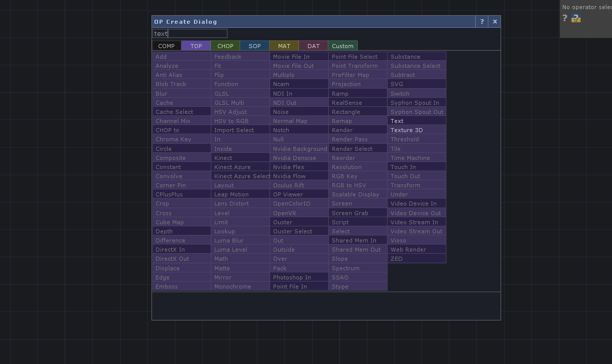Pick the Composite operator
612x364 pixels.
(182, 158)
